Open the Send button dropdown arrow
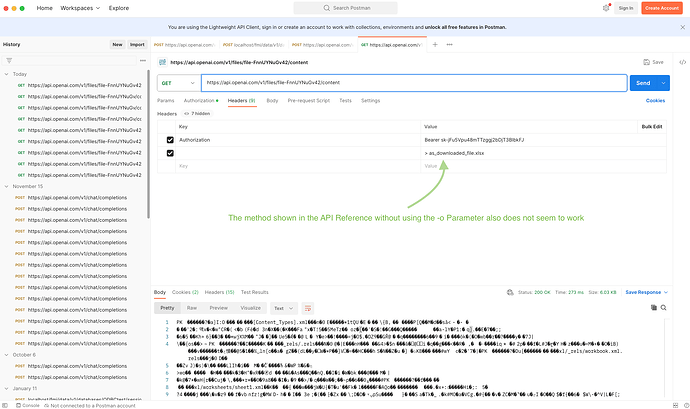690x409 pixels. point(663,83)
